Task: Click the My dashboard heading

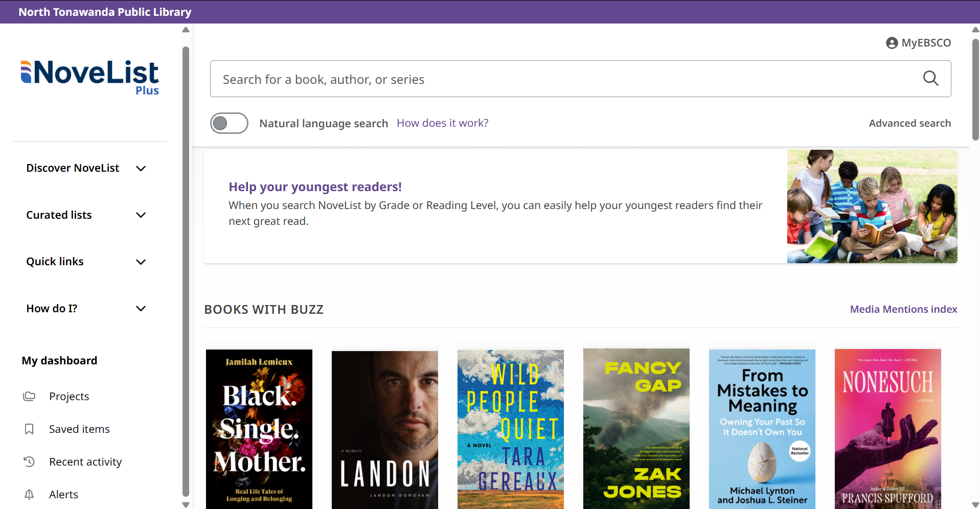Action: tap(59, 361)
